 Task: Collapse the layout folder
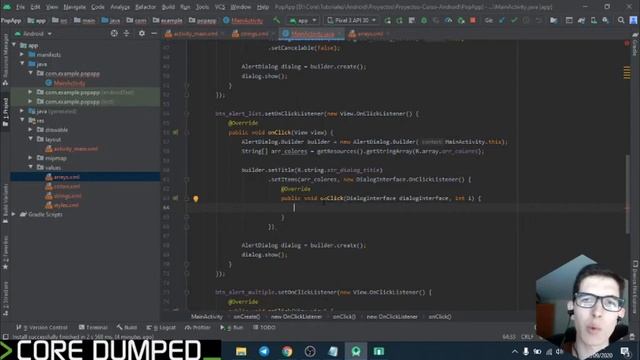pos(31,139)
